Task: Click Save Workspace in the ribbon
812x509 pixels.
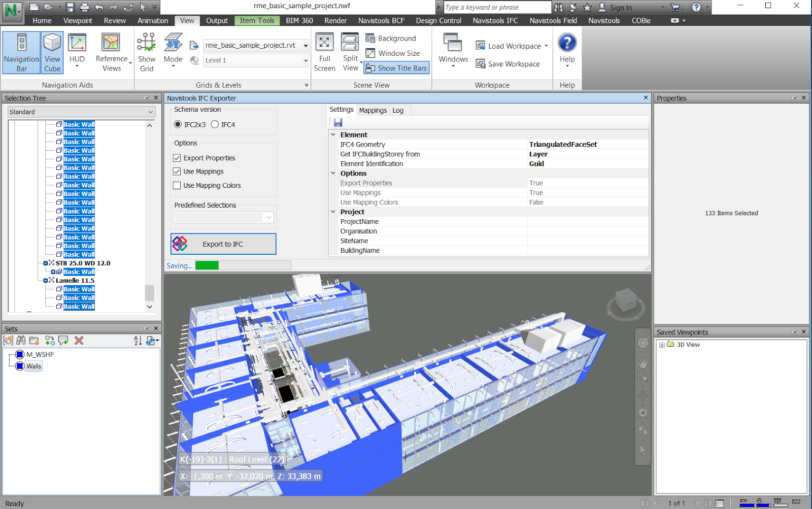Action: (x=508, y=64)
